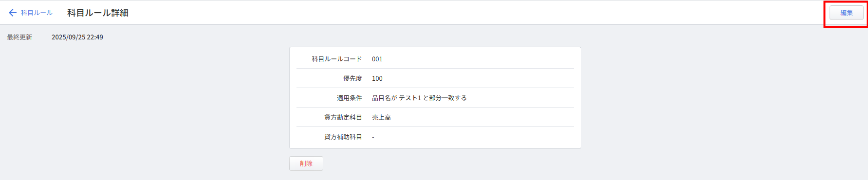Click the 優先度 label
868x180 pixels.
pos(352,78)
